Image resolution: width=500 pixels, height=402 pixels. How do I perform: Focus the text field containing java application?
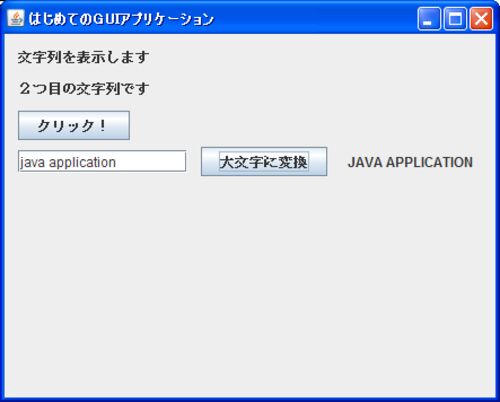(x=102, y=161)
